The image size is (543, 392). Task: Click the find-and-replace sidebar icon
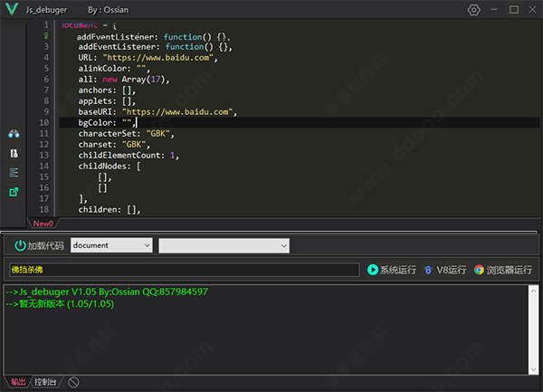[14, 153]
